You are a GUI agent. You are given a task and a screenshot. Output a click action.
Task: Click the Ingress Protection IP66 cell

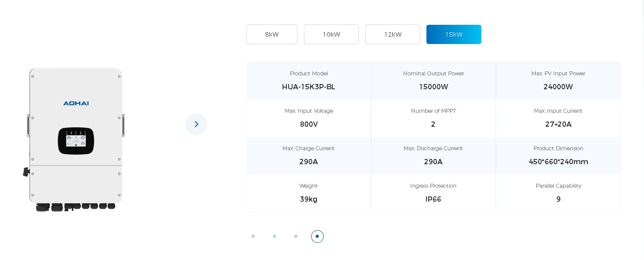(433, 193)
